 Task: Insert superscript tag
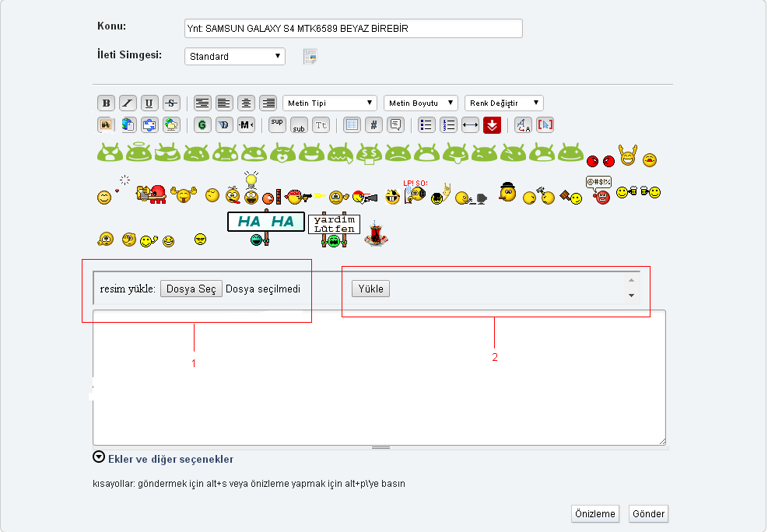[277, 124]
